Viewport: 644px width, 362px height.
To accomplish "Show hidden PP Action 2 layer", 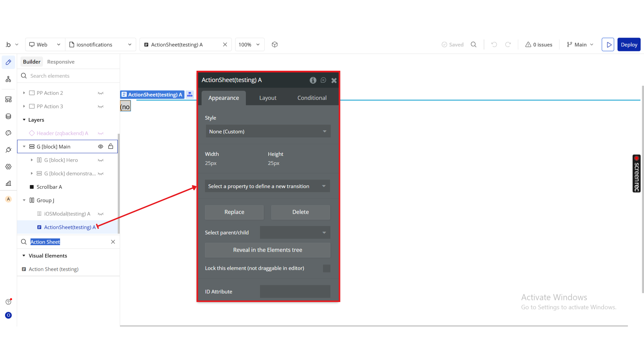I will pyautogui.click(x=100, y=93).
